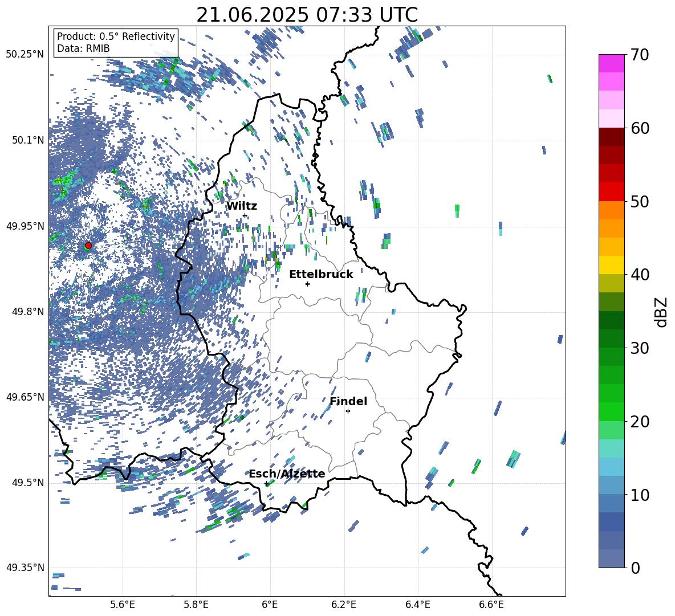
Task: Click the bright red colorbar segment
Action: point(611,192)
